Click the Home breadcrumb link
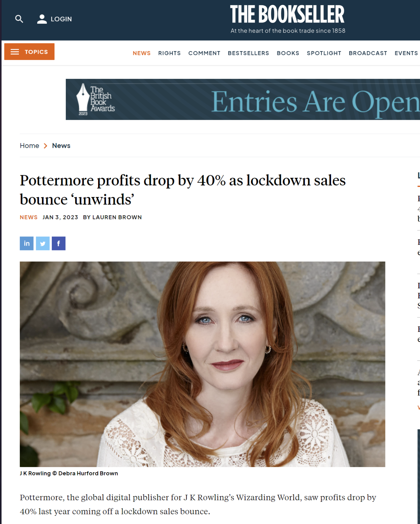This screenshot has width=420, height=524. (x=29, y=146)
